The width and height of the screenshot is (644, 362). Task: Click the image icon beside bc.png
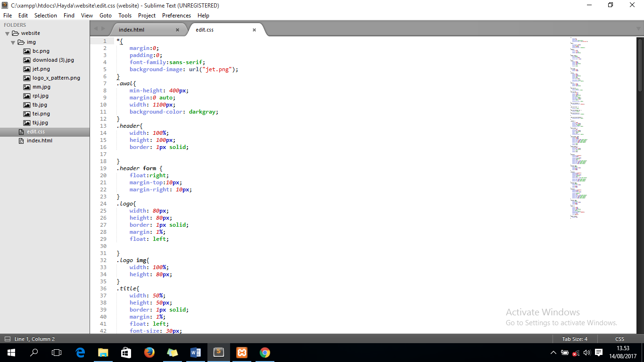tap(27, 51)
